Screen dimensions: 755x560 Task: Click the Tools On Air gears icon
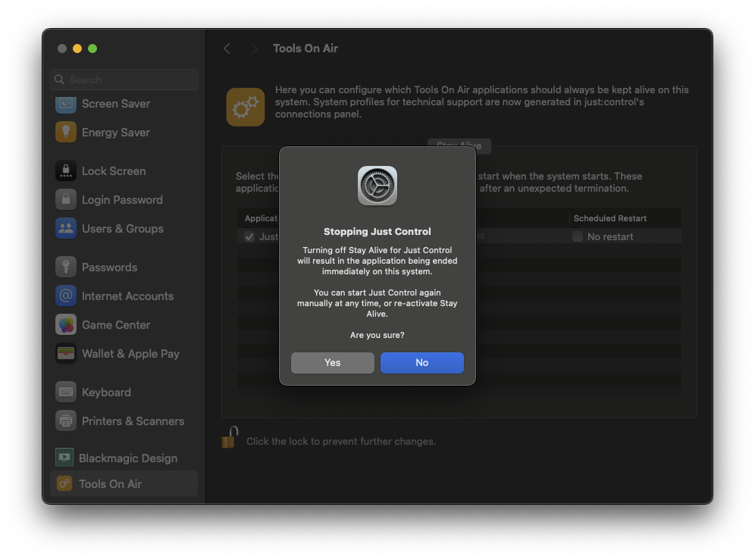pyautogui.click(x=246, y=107)
